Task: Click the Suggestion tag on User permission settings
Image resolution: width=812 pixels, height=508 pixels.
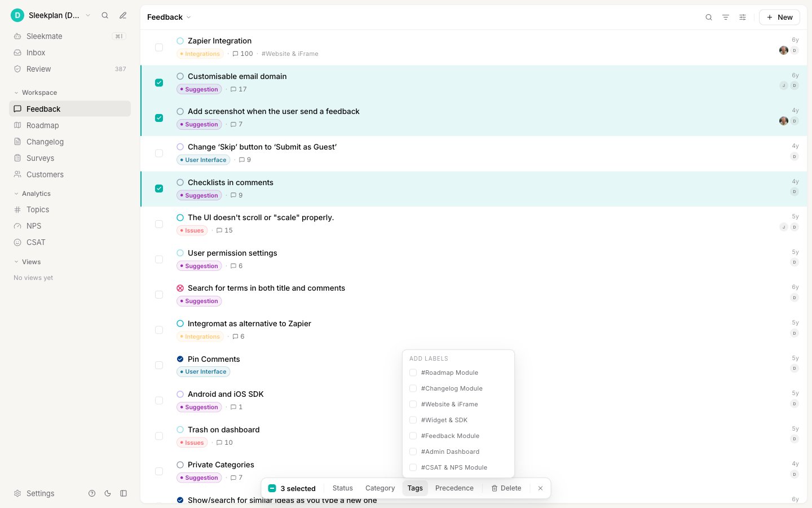Action: 199,266
